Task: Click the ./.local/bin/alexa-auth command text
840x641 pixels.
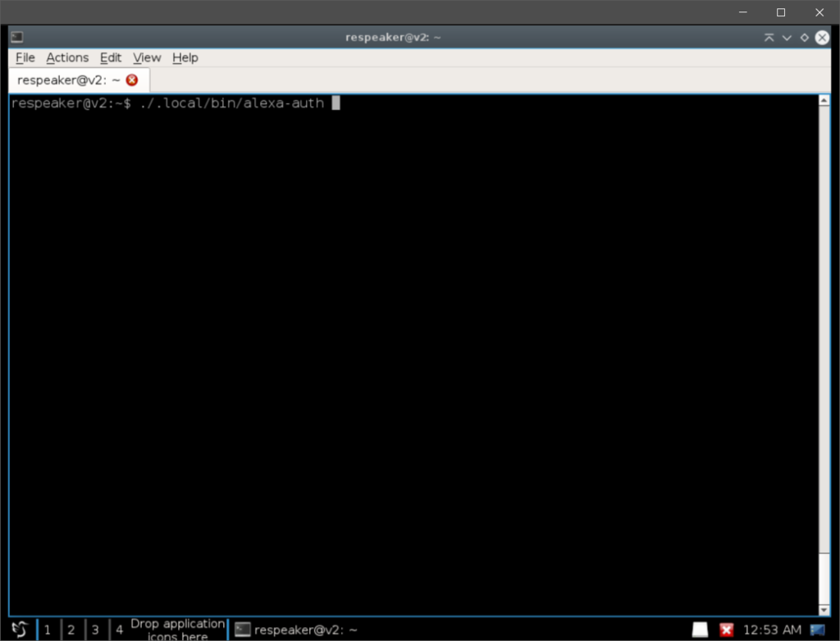Action: pos(231,102)
